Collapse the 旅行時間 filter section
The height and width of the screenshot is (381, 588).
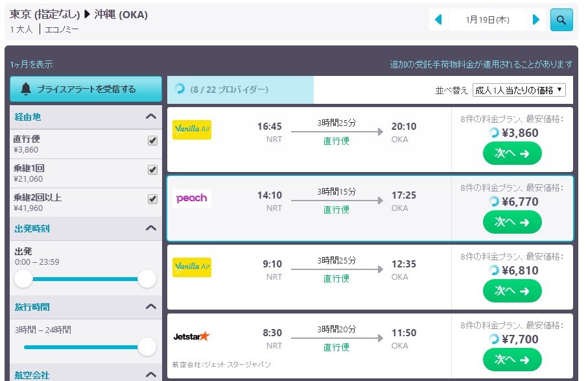pos(151,306)
